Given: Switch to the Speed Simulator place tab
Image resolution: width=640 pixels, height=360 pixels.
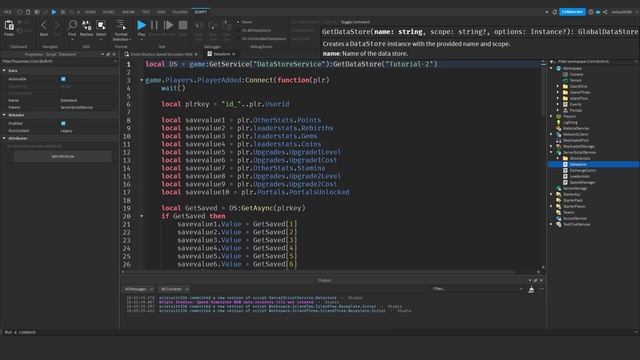Looking at the screenshot, I should coord(160,54).
